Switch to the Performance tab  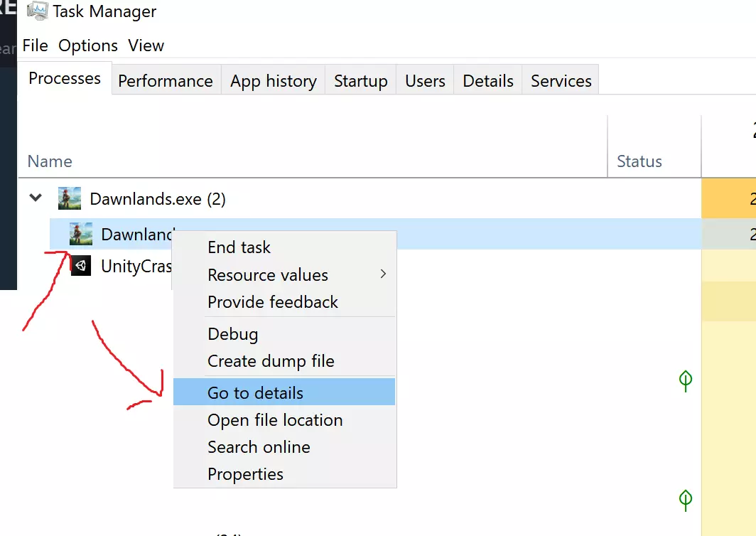[x=165, y=81]
